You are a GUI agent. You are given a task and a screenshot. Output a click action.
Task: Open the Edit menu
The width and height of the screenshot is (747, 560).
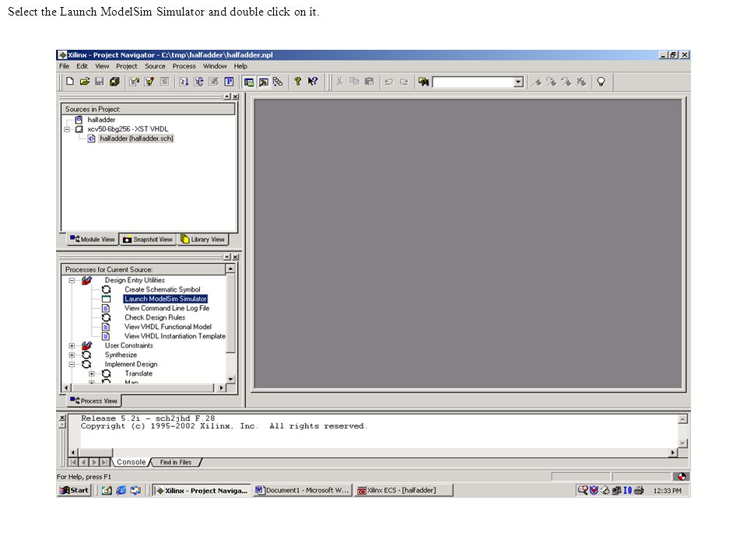pyautogui.click(x=82, y=66)
